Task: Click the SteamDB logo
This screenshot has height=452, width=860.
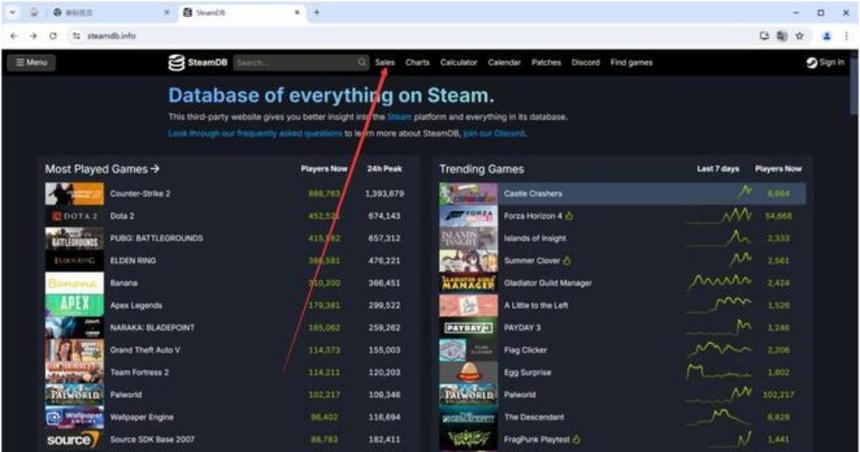Action: [x=197, y=63]
